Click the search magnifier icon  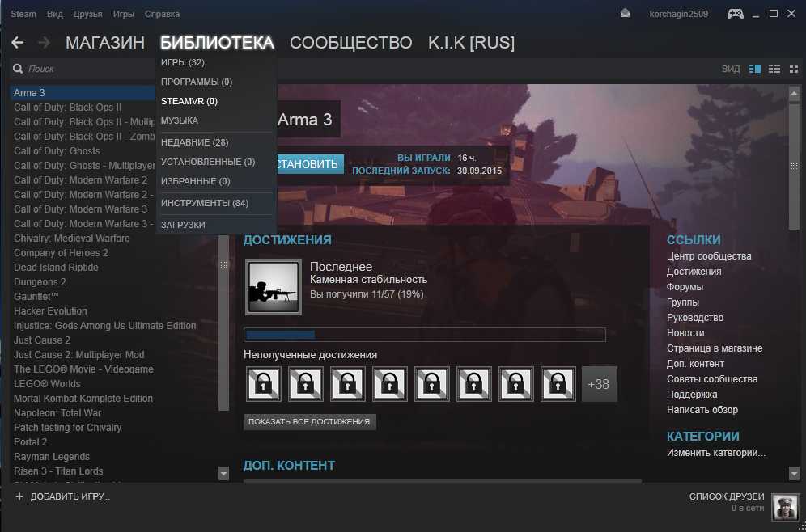click(18, 69)
